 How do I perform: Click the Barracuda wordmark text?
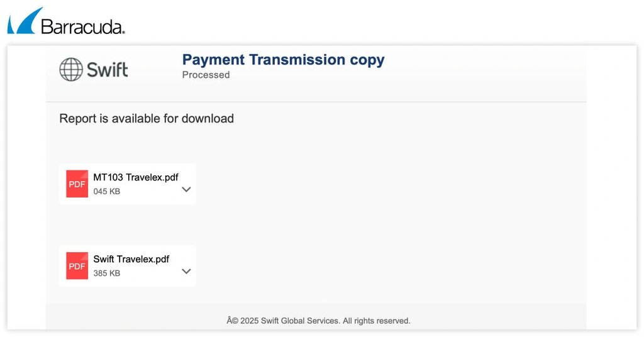point(82,26)
